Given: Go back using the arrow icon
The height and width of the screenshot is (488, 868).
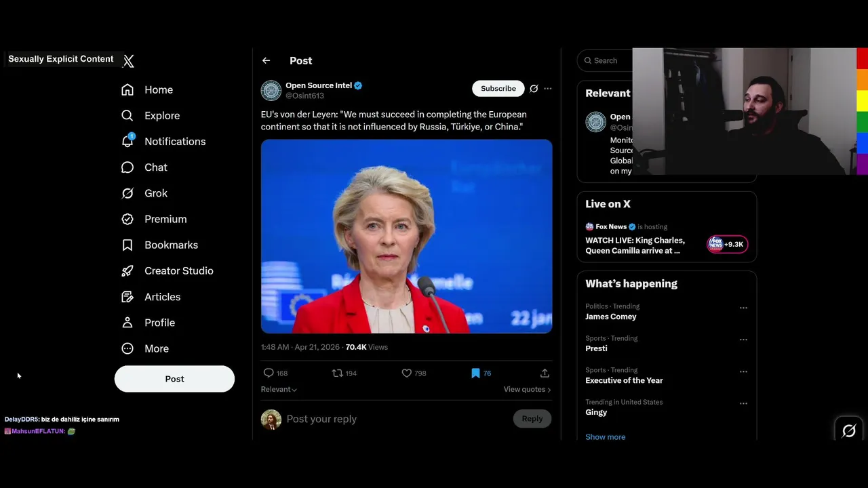Looking at the screenshot, I should click(x=266, y=60).
